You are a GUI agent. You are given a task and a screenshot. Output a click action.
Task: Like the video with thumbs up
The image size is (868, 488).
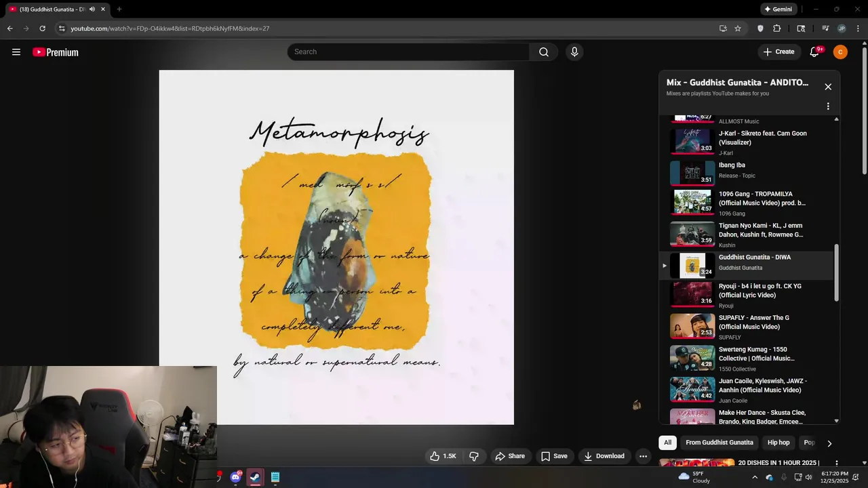(443, 456)
